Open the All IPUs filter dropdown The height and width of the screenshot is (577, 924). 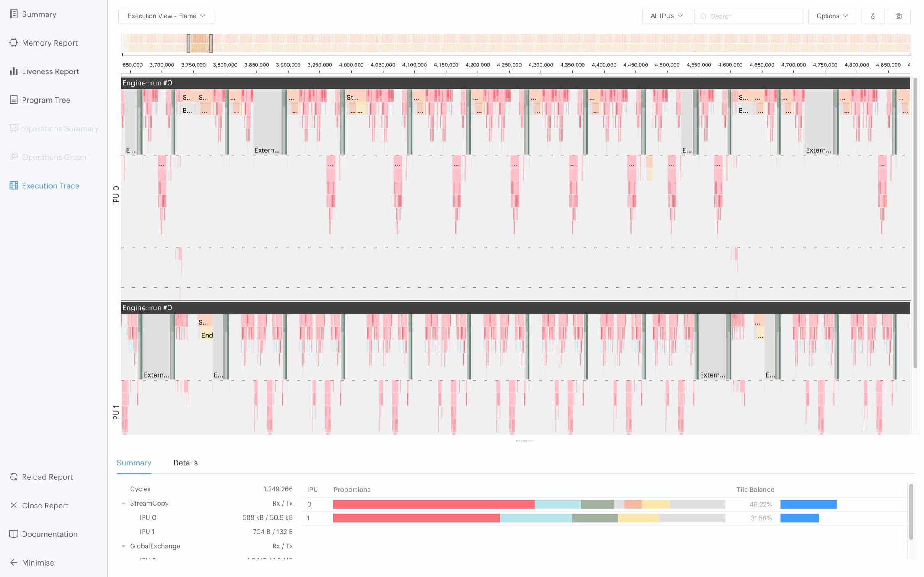click(x=666, y=16)
